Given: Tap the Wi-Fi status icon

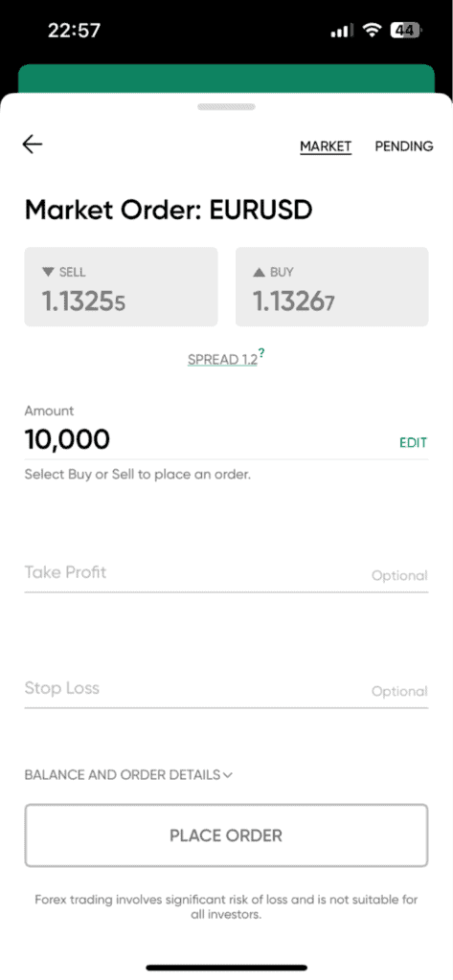Looking at the screenshot, I should (373, 30).
